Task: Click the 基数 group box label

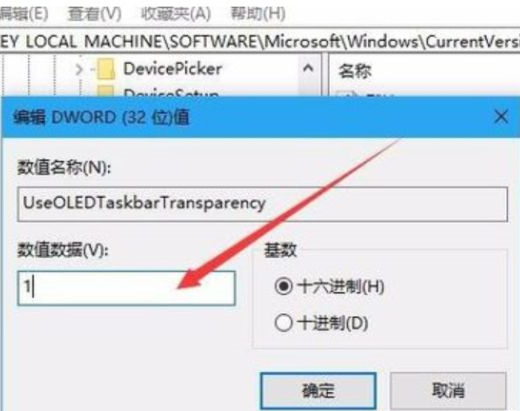Action: click(x=280, y=250)
